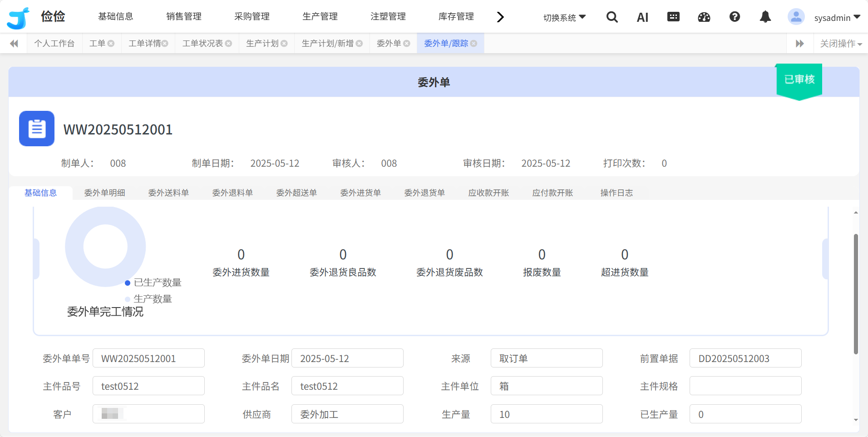This screenshot has width=868, height=437.
Task: Click the 委外单完工情况 donut chart
Action: click(105, 247)
